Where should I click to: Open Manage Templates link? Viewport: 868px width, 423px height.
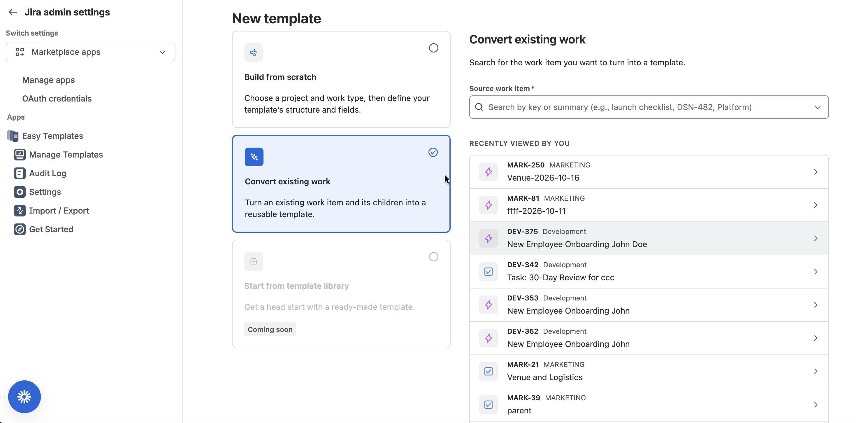[66, 155]
